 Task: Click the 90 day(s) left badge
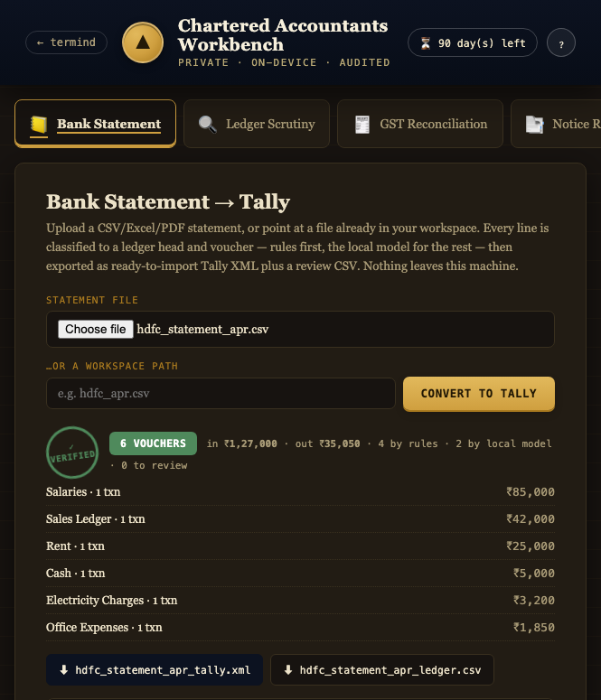click(x=473, y=42)
